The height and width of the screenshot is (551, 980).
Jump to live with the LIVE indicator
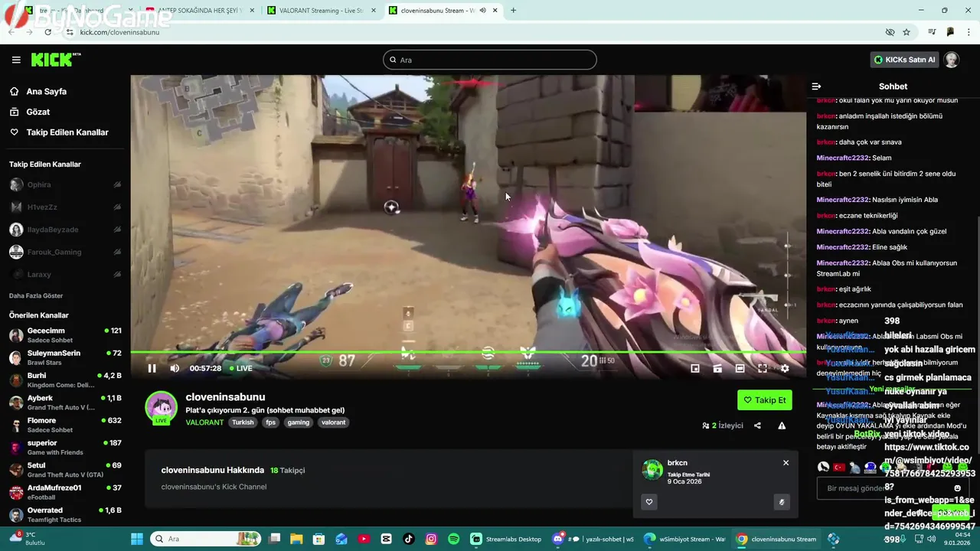(x=241, y=368)
